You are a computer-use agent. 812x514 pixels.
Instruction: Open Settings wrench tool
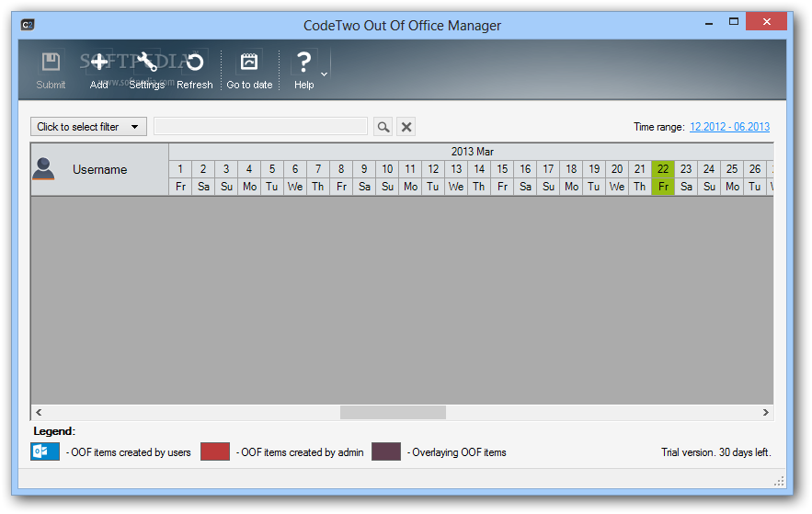tap(146, 71)
